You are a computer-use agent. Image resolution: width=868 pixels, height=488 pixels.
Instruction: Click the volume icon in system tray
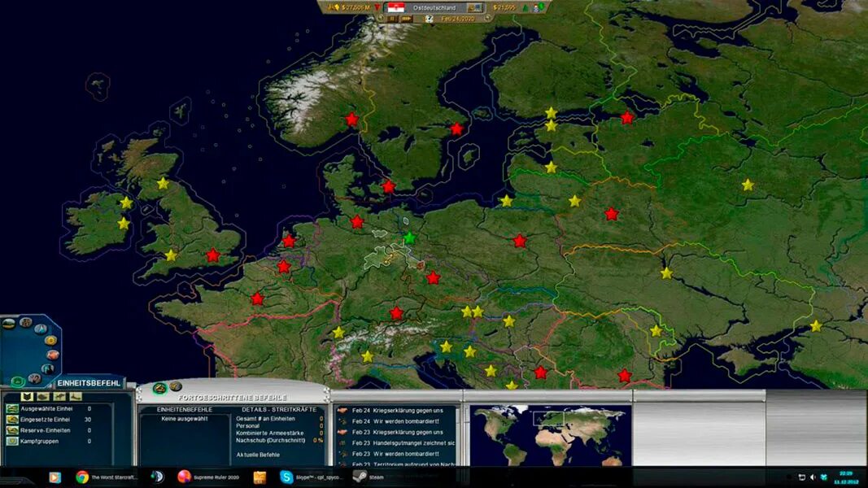tap(813, 477)
